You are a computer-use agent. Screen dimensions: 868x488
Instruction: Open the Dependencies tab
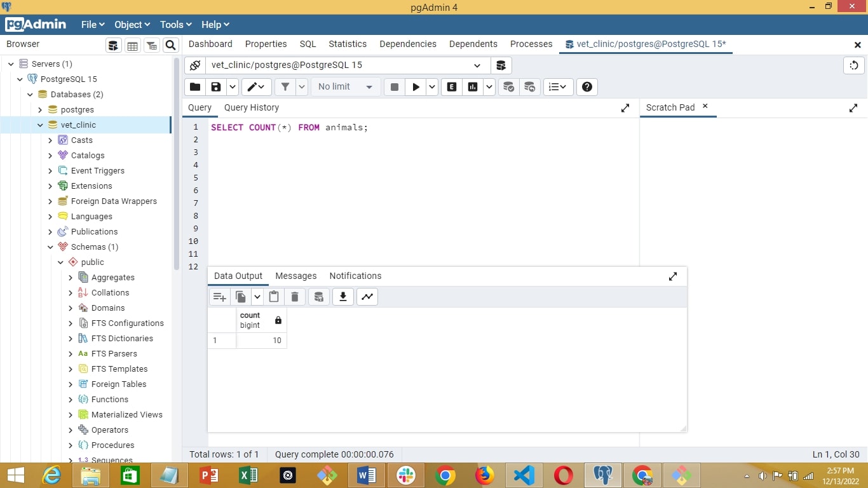408,44
